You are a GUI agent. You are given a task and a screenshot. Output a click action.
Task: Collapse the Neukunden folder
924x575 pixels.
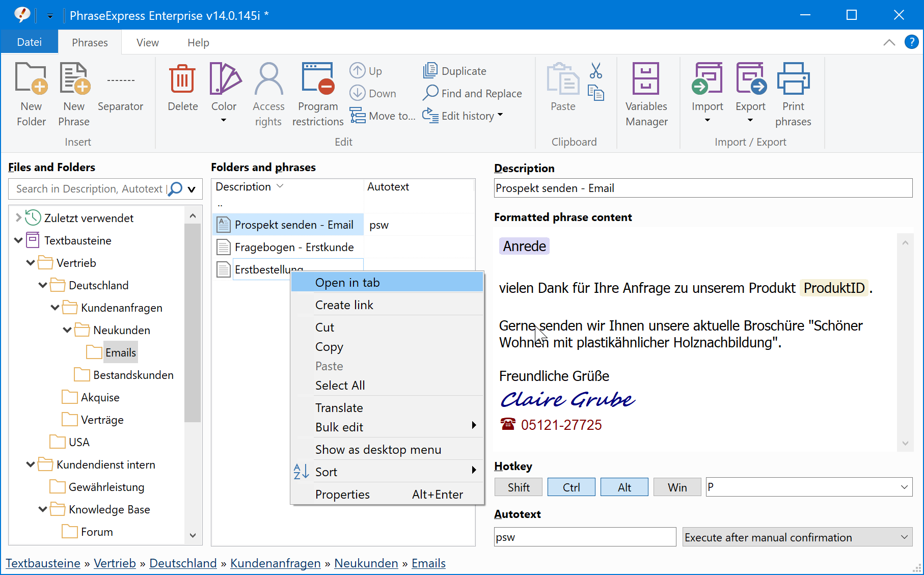[x=67, y=330]
